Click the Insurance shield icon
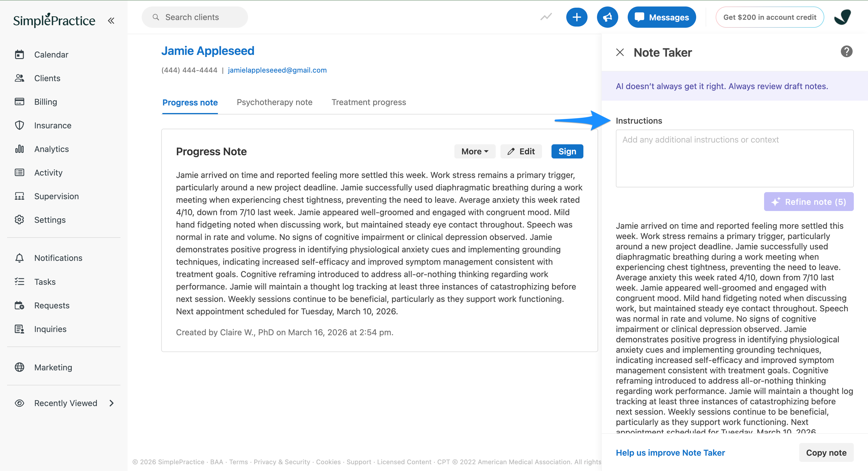 point(19,125)
